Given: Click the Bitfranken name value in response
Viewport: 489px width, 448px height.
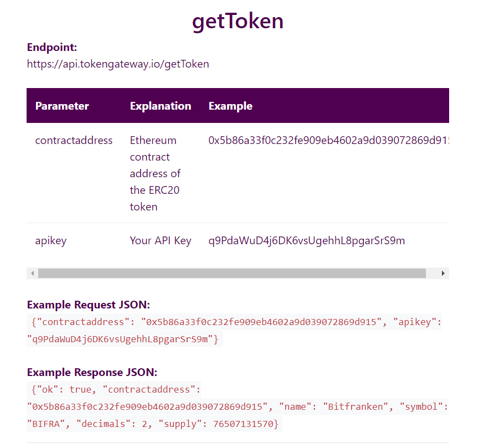Looking at the screenshot, I should pos(355,406).
